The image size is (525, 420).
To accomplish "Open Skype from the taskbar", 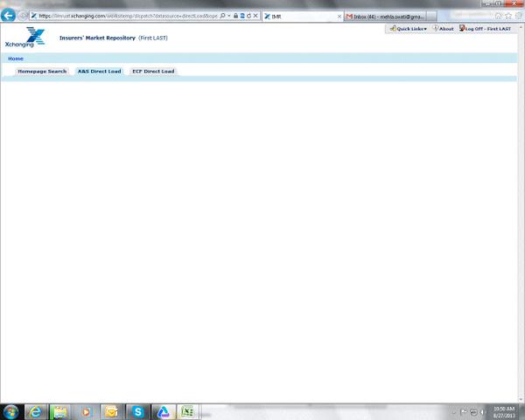I will 137,412.
